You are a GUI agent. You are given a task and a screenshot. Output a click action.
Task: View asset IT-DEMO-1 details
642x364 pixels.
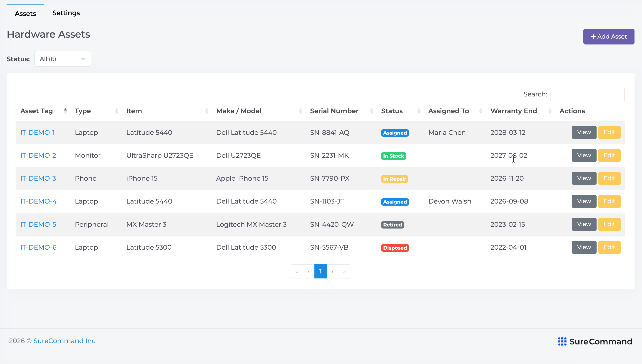click(x=584, y=132)
